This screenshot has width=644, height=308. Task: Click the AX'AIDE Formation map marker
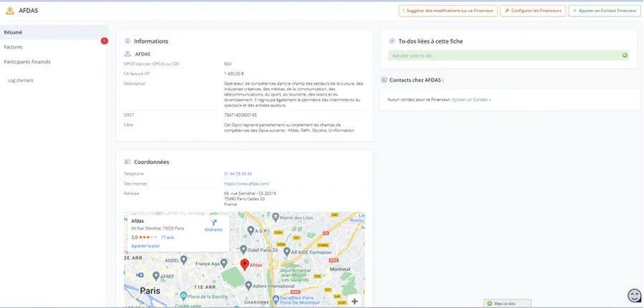pyautogui.click(x=287, y=251)
